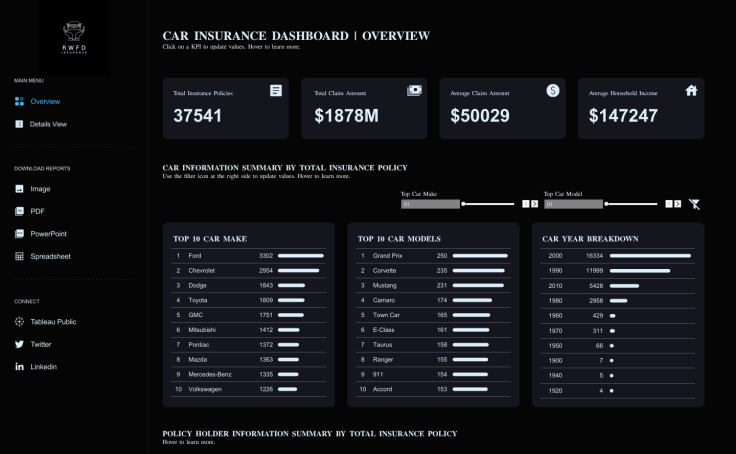
Task: Click the Average Household Income house icon
Action: click(691, 91)
